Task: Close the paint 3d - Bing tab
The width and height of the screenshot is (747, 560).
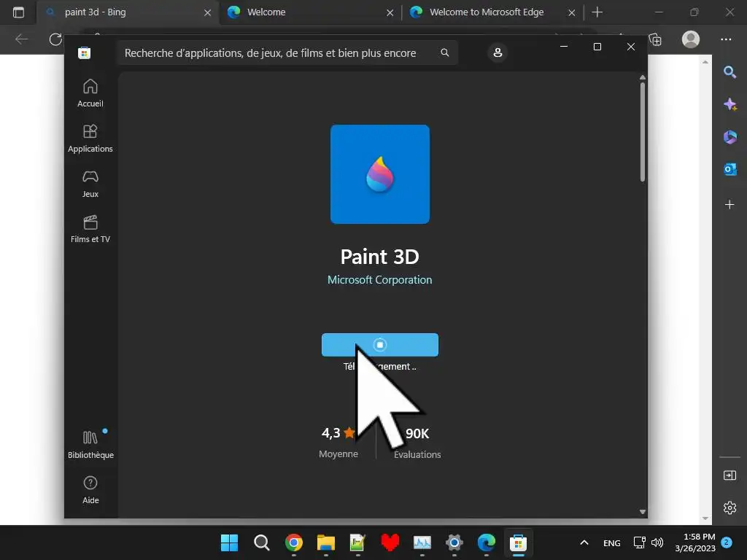Action: [x=208, y=13]
